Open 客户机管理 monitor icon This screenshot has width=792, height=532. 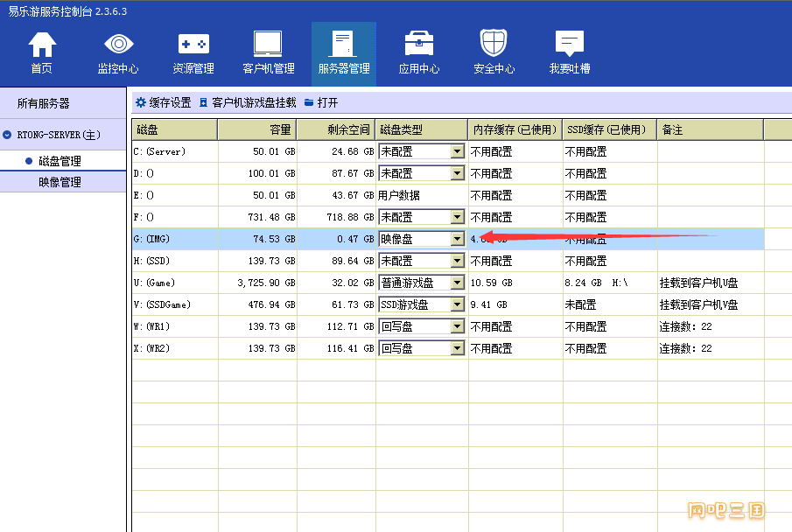click(x=268, y=44)
